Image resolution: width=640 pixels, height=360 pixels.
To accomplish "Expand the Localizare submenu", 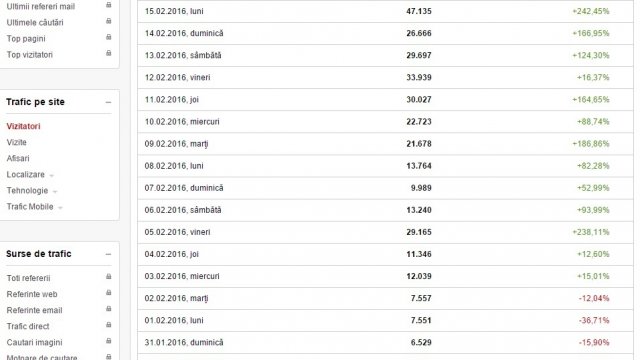I will pyautogui.click(x=52, y=176).
